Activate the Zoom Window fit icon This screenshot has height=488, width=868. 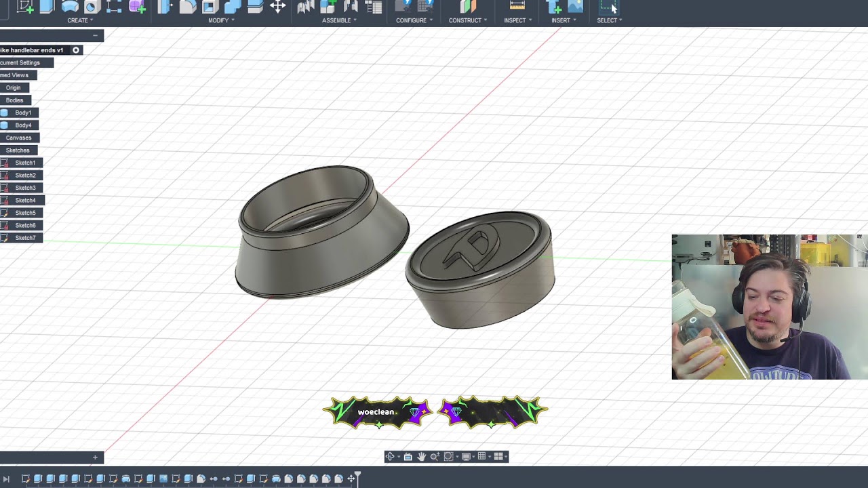point(448,457)
